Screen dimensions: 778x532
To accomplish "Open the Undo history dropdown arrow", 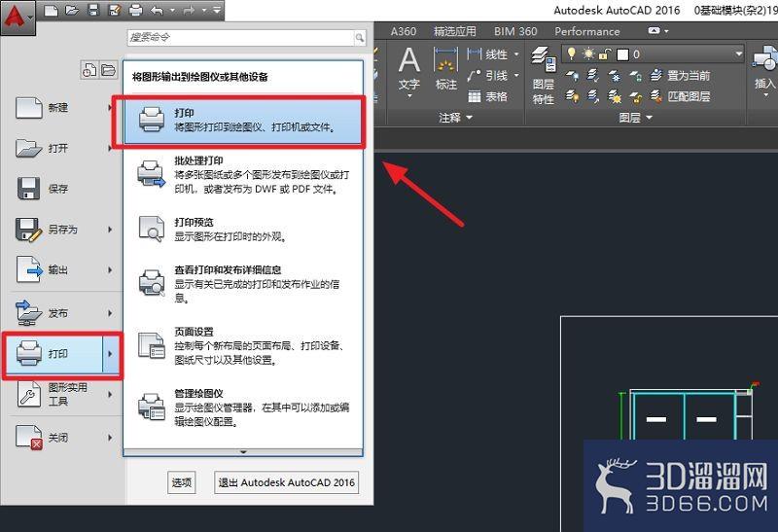I will [172, 10].
